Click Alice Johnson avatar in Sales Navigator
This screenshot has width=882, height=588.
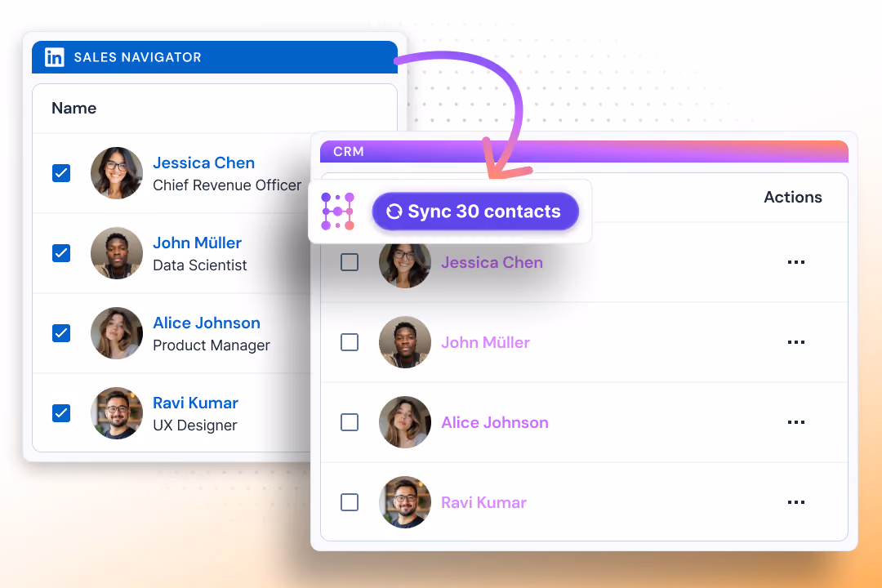coord(117,333)
